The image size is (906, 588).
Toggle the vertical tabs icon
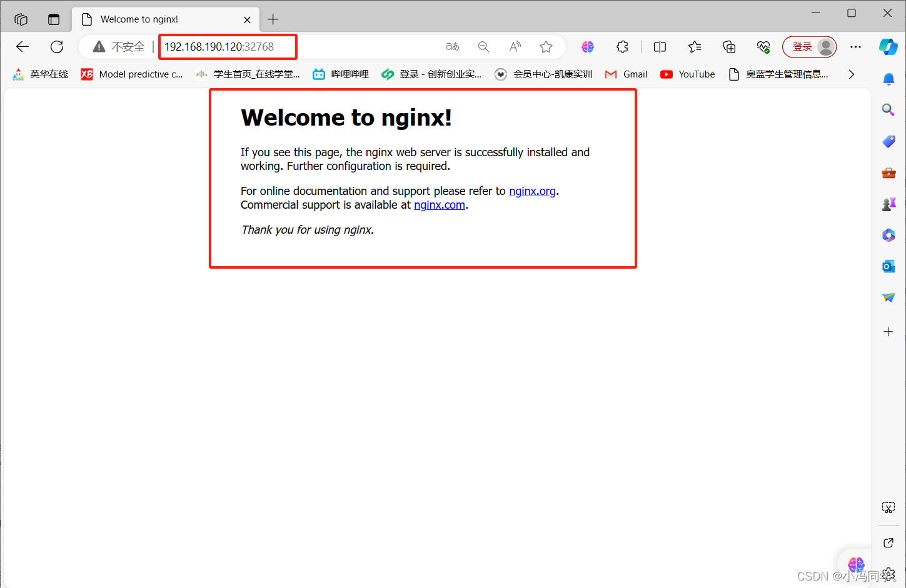coord(54,19)
